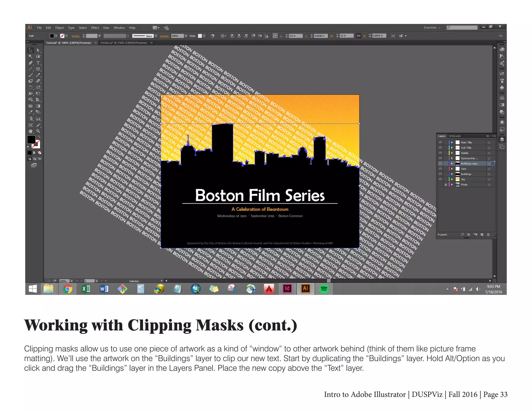Viewport: 532px width, 411px height.
Task: Switch to the Poster.ai document tab
Action: [x=124, y=43]
